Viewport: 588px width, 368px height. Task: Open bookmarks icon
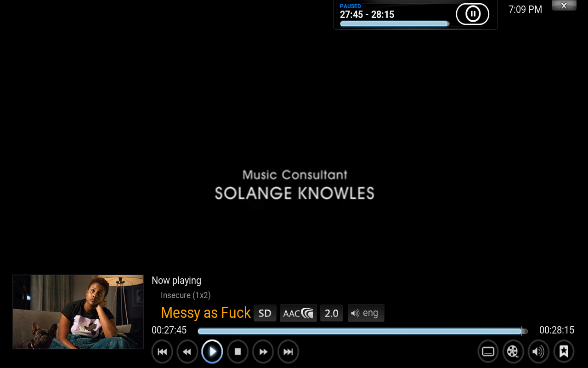point(564,352)
